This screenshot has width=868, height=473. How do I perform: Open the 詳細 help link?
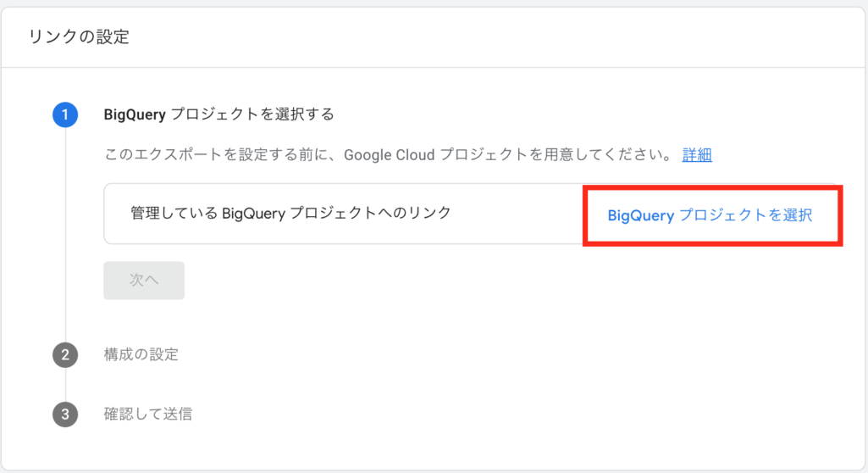[x=697, y=155]
